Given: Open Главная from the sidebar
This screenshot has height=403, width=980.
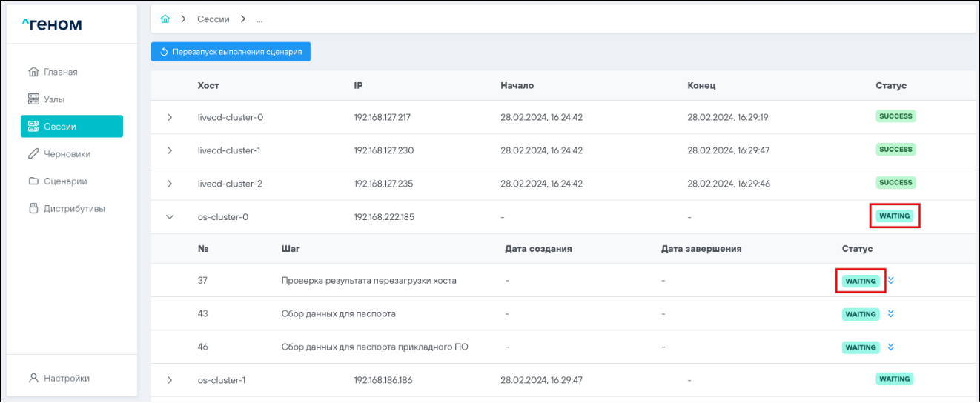Looking at the screenshot, I should 60,72.
